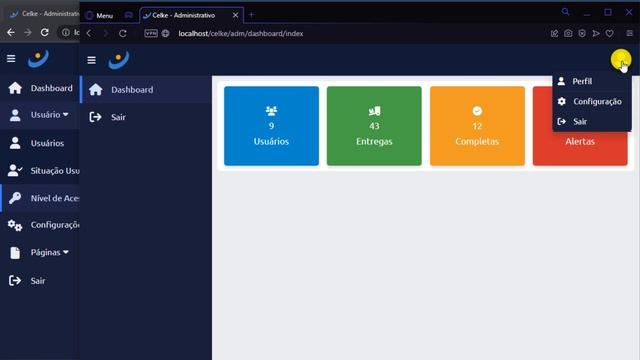Click gear icon beside Configuração in dropdown
The image size is (640, 360).
(x=562, y=101)
